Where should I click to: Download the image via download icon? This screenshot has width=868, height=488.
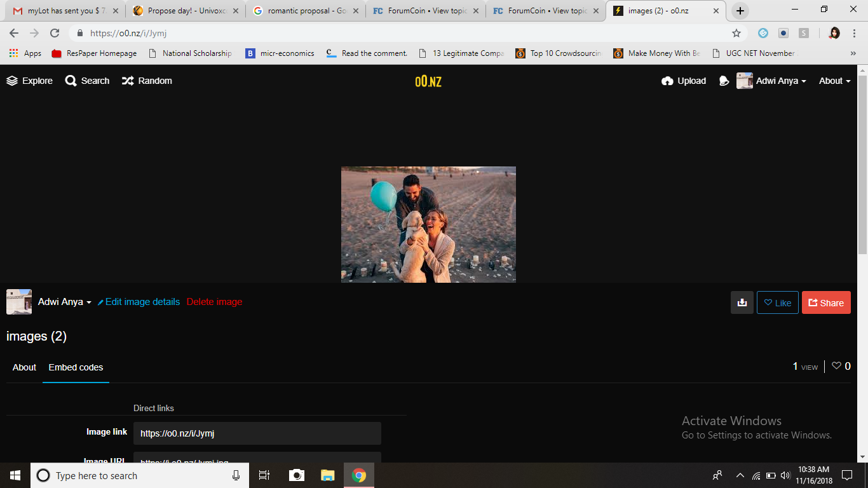tap(742, 302)
